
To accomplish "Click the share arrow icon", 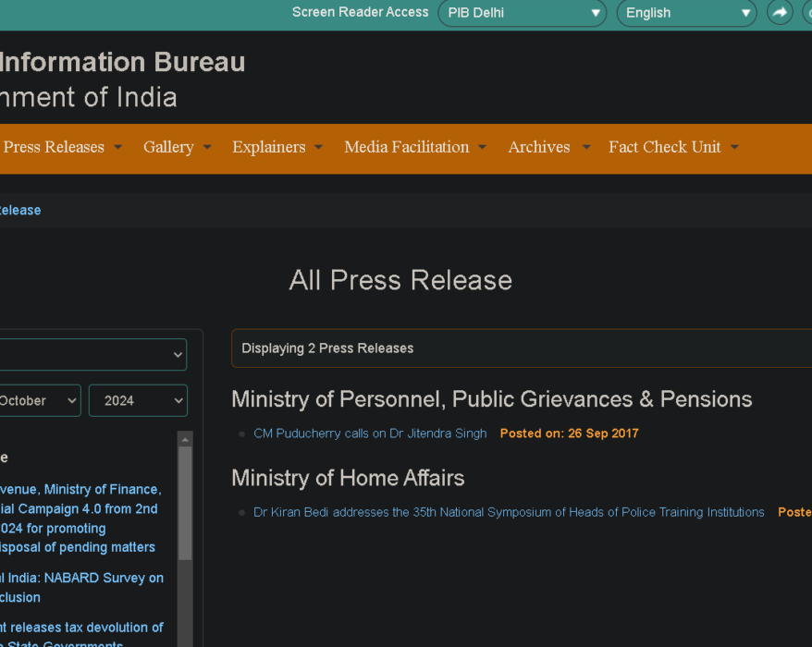I will (780, 12).
